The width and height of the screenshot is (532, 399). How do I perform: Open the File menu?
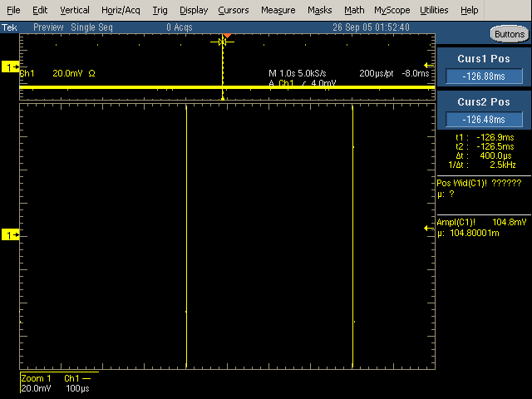coord(14,10)
